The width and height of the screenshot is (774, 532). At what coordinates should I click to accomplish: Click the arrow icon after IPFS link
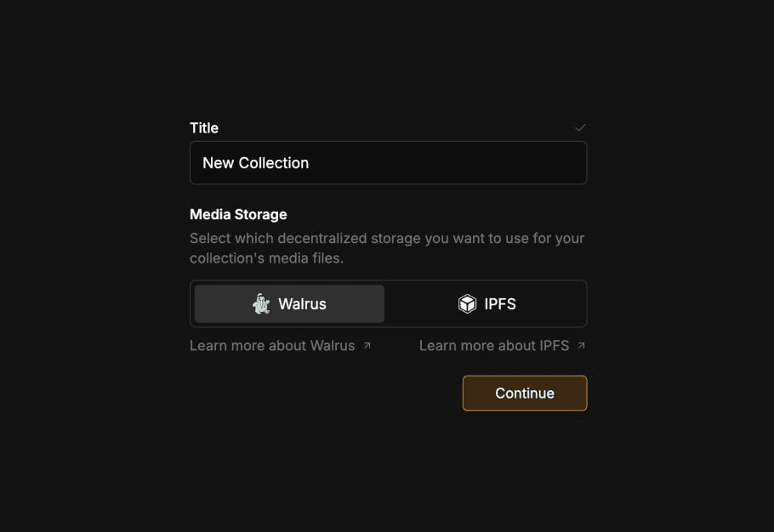582,346
